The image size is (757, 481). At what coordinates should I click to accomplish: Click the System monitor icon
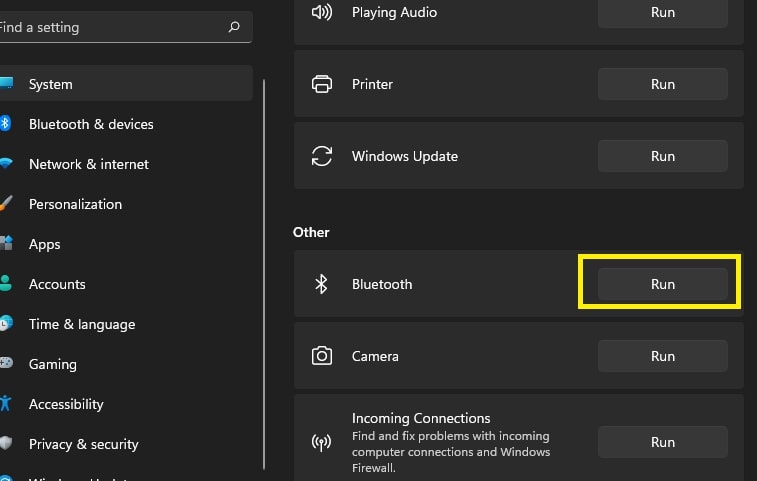[6, 83]
